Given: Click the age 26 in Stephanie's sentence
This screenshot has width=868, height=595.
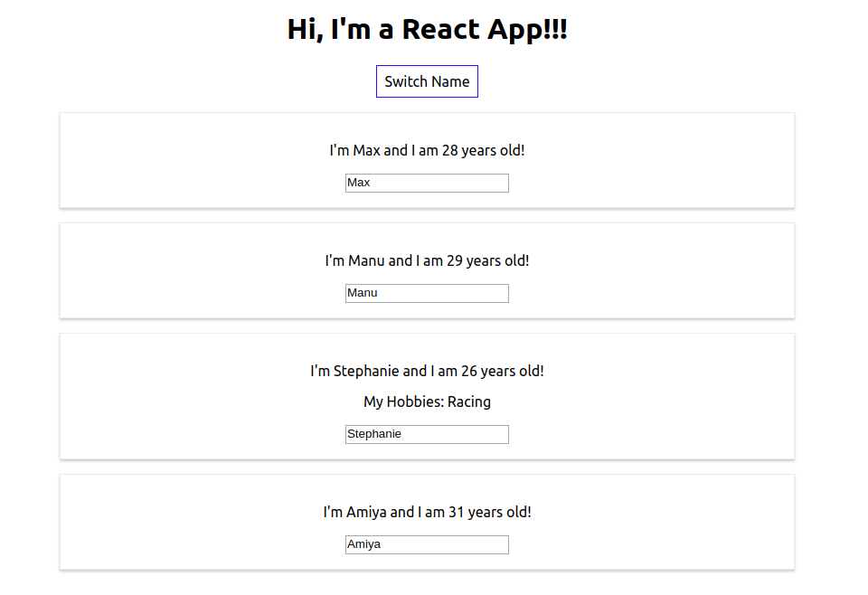Looking at the screenshot, I should tap(469, 371).
